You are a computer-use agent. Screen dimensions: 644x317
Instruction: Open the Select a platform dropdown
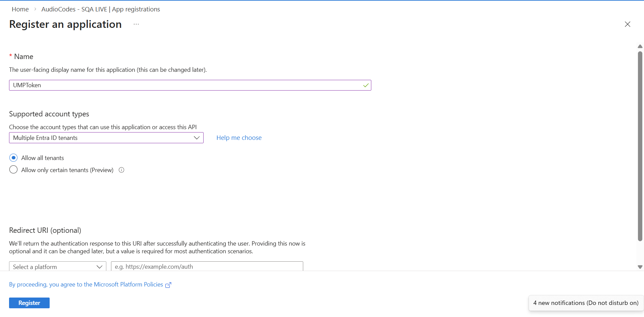coord(57,267)
